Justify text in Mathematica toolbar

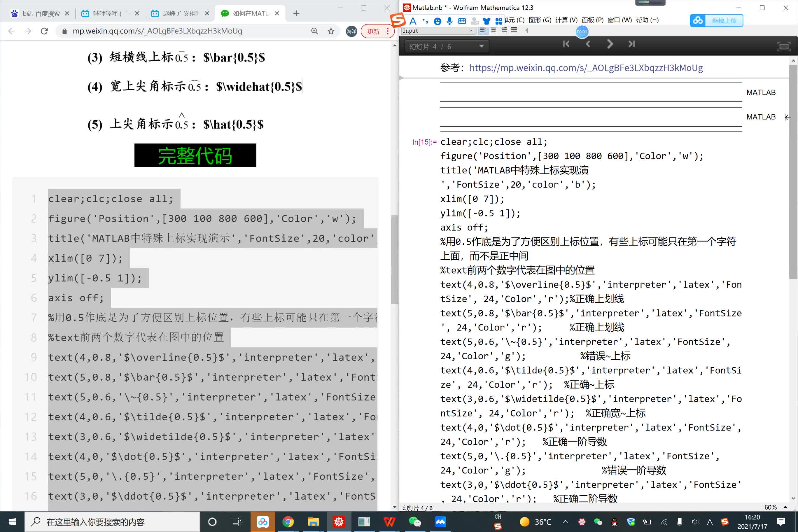click(514, 31)
